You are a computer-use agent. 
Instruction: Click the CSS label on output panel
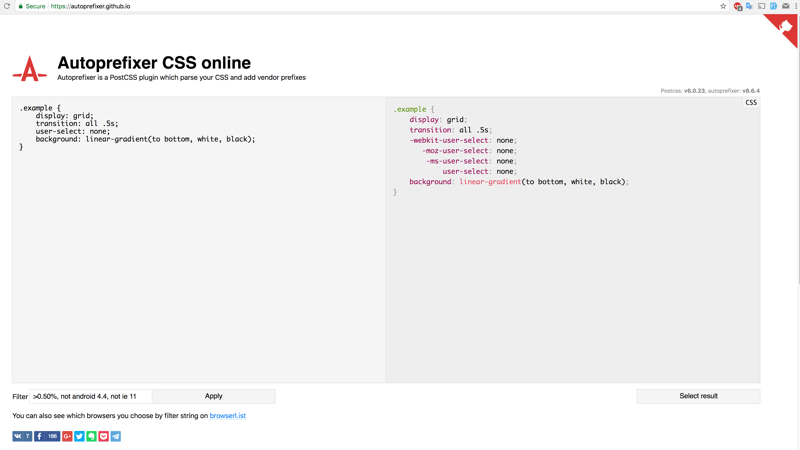click(751, 102)
